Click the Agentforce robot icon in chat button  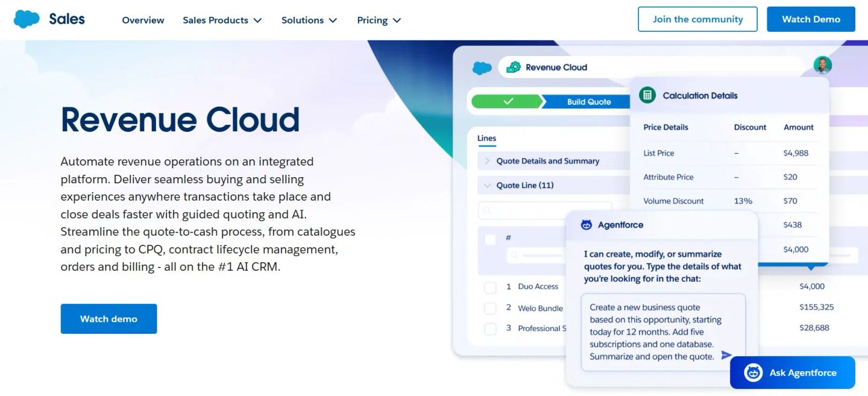753,372
